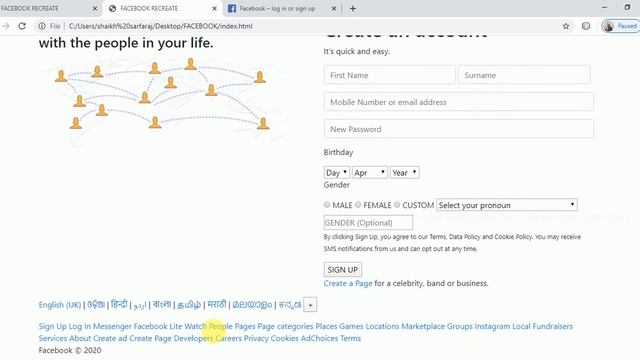640x360 pixels.
Task: Select the FEMALE radio button
Action: pos(358,205)
